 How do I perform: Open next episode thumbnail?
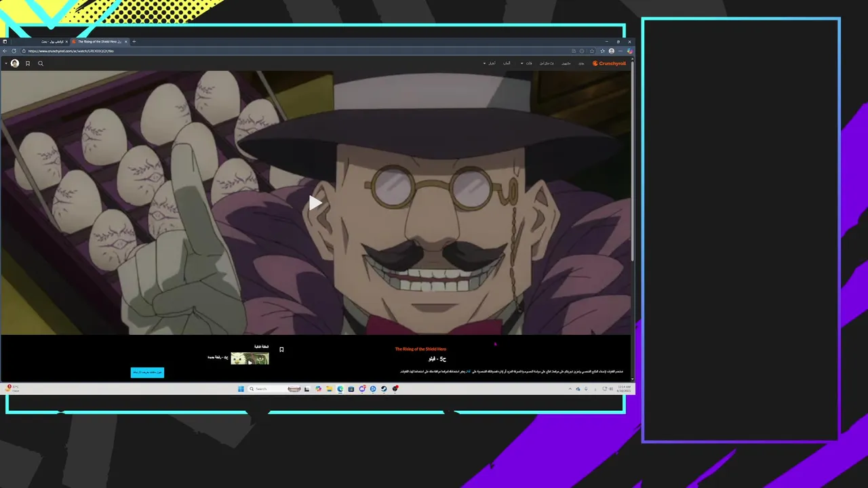pyautogui.click(x=250, y=359)
